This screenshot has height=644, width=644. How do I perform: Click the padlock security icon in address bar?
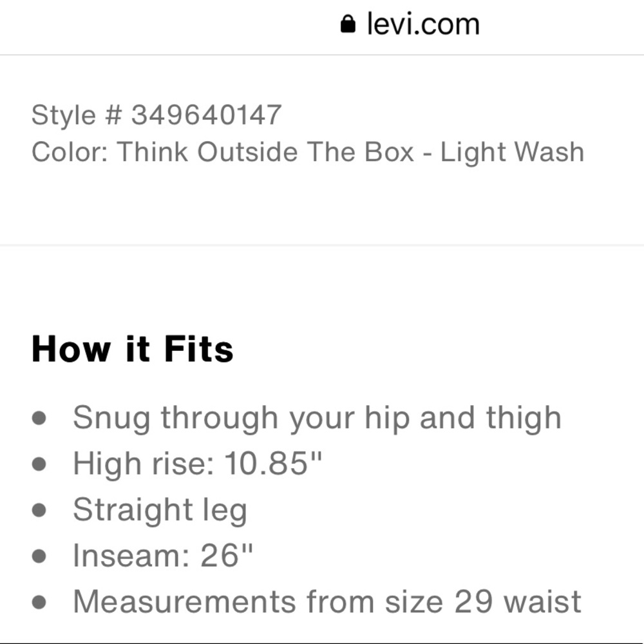click(x=347, y=23)
